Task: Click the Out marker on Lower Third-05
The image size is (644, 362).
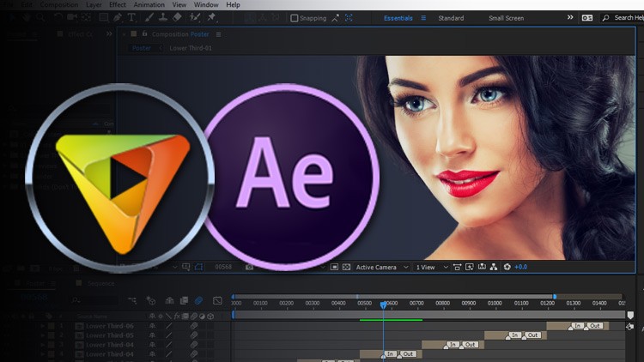Action: pyautogui.click(x=532, y=335)
